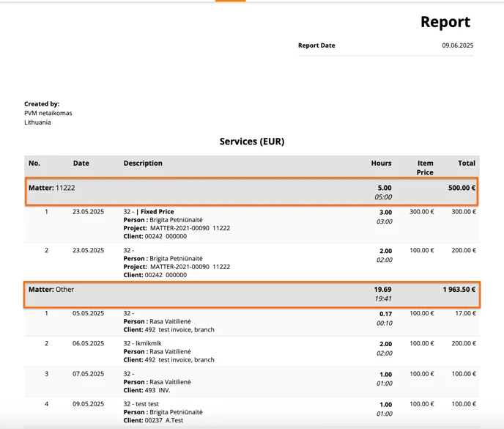The height and width of the screenshot is (429, 504).
Task: Click the 500.00 € matter total
Action: coord(462,188)
